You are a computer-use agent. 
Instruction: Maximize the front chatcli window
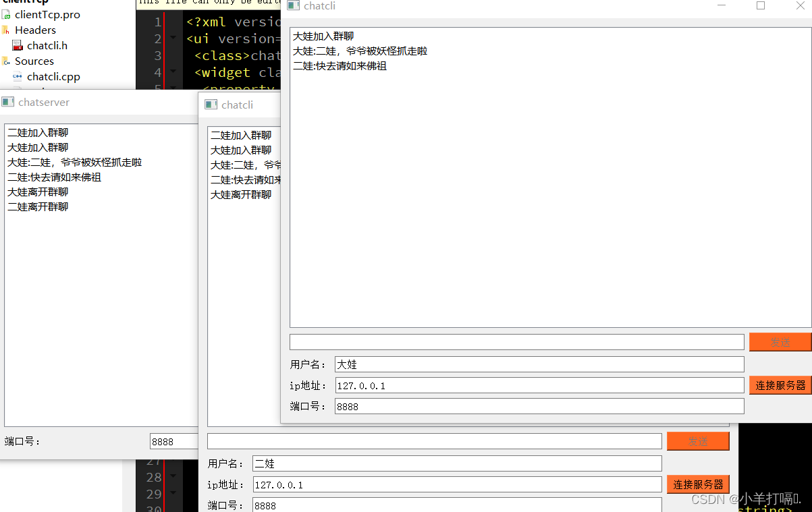coord(761,5)
